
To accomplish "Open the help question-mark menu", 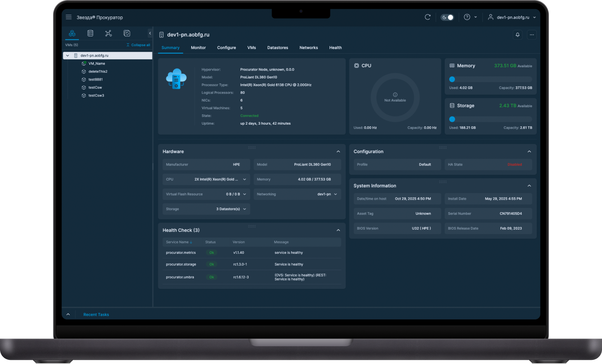I will (467, 17).
